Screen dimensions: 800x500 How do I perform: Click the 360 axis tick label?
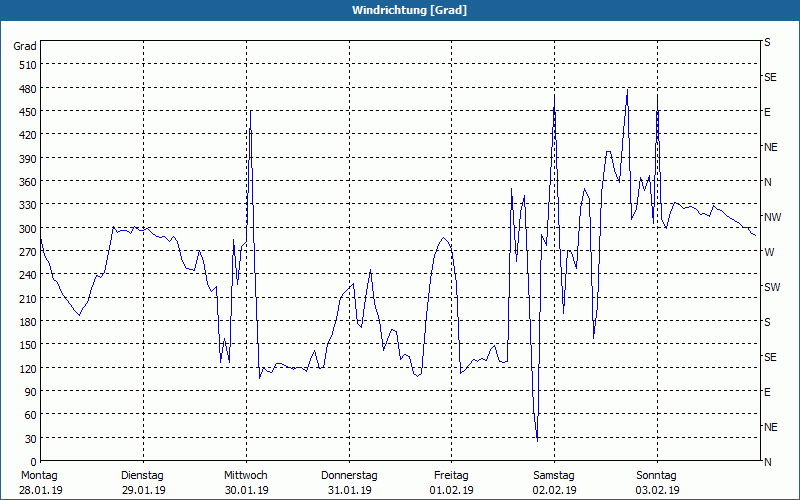[x=28, y=182]
